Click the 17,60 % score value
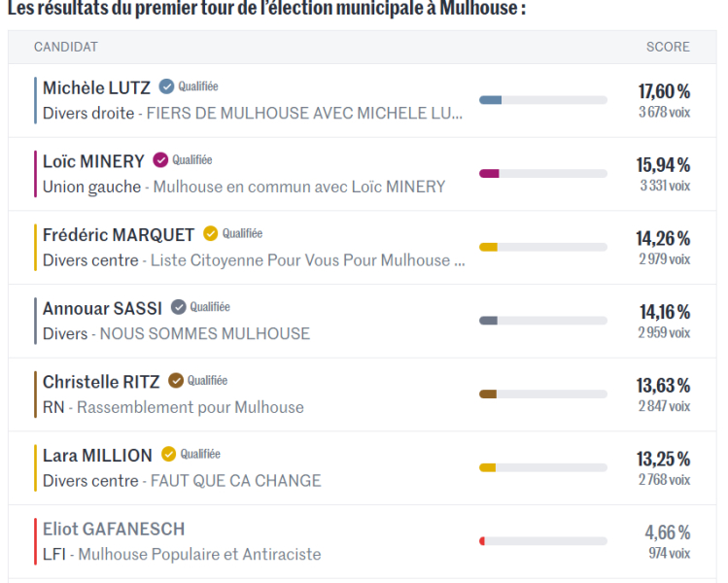This screenshot has height=583, width=728. pos(664,91)
